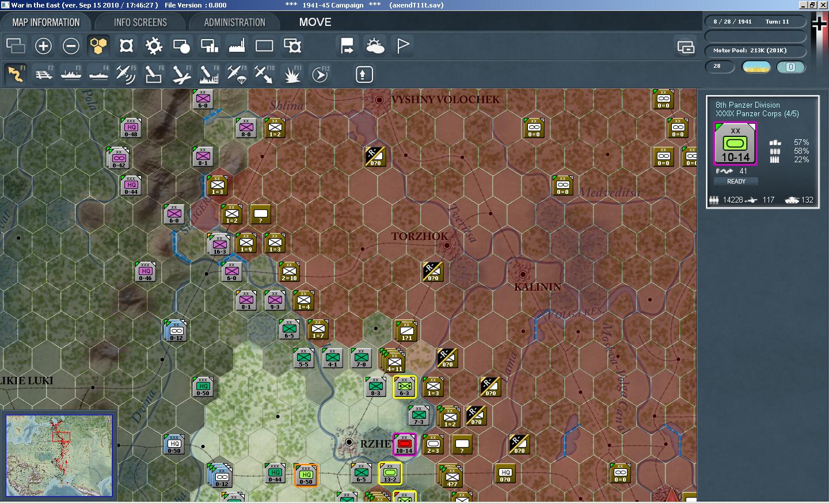The image size is (829, 504).
Task: Select the 2=10 Soviet unit counter
Action: tap(290, 272)
